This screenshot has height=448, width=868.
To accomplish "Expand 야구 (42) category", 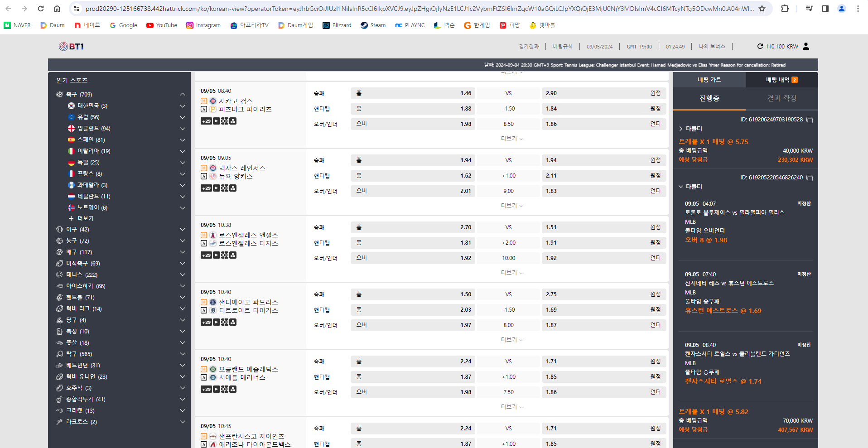I will tap(183, 230).
